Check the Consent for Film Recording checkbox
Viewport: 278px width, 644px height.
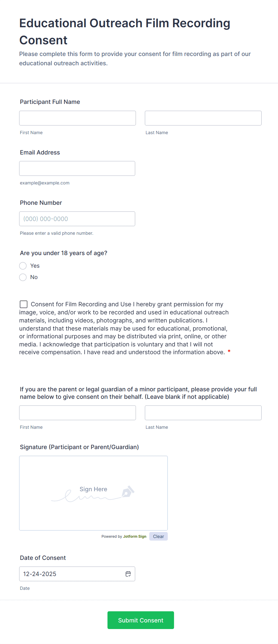point(23,304)
